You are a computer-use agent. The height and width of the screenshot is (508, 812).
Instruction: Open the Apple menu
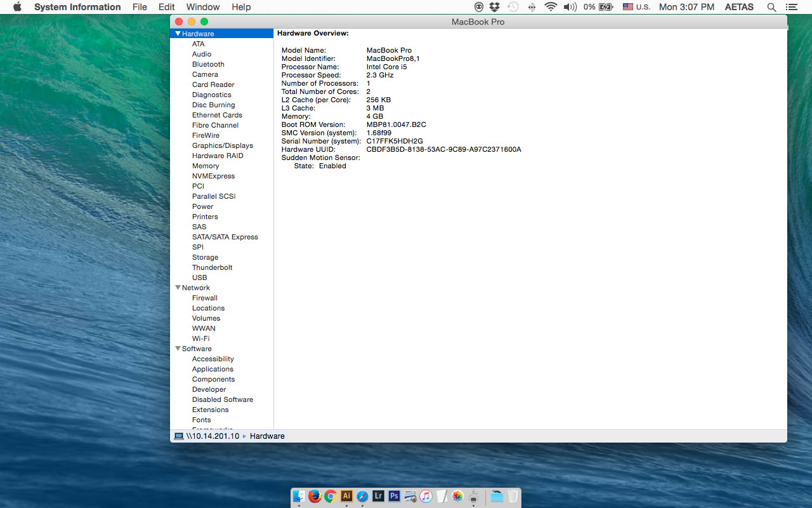[x=17, y=7]
